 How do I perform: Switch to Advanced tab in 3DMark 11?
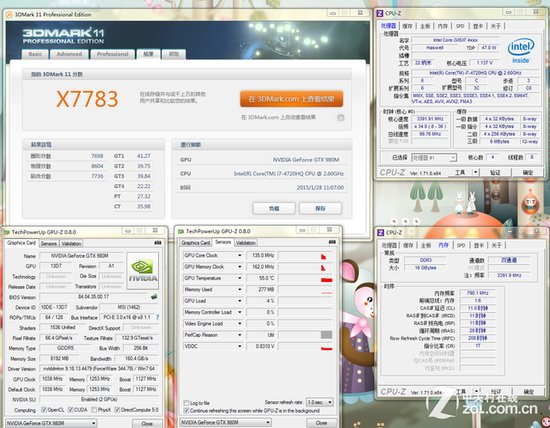point(69,54)
